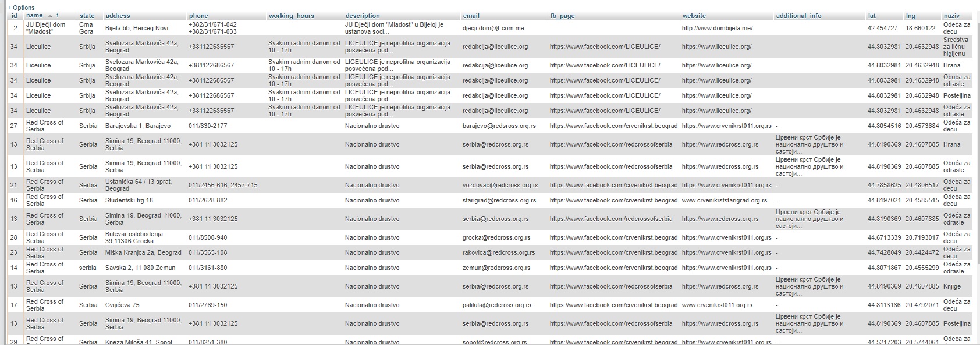The height and width of the screenshot is (345, 980).
Task: Select address cell Bulevar oslobođenja 39, Grocka
Action: click(134, 237)
